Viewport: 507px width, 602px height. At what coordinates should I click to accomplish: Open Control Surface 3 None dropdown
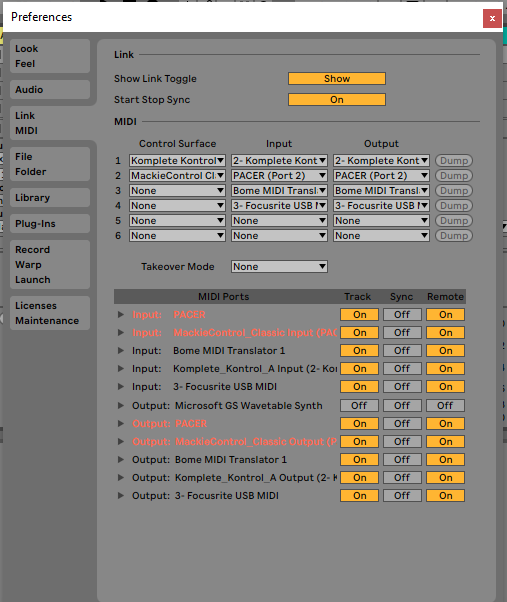pyautogui.click(x=177, y=190)
